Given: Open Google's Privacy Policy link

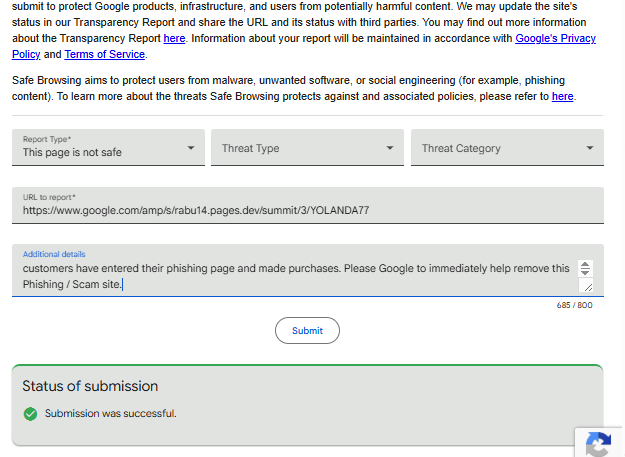Looking at the screenshot, I should 555,39.
